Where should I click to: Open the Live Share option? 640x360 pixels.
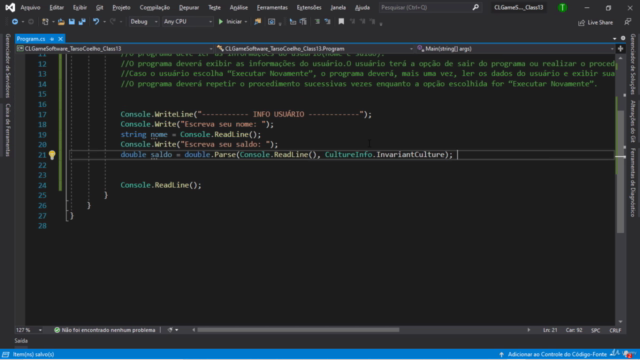[596, 22]
